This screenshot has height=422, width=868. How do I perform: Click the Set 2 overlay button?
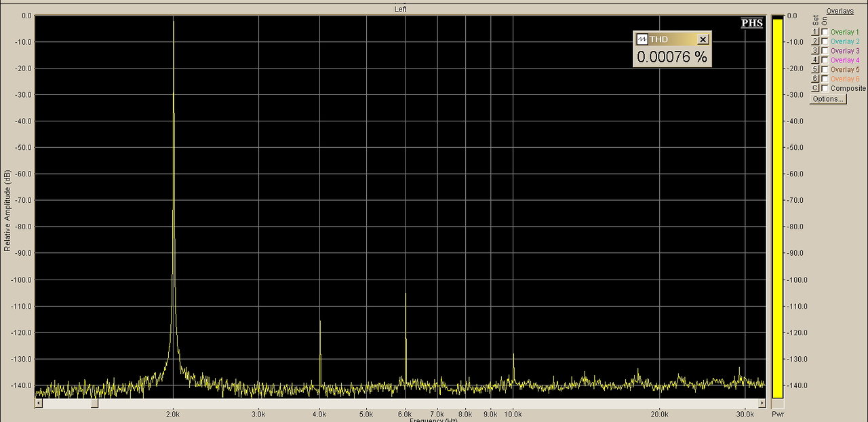tap(815, 41)
